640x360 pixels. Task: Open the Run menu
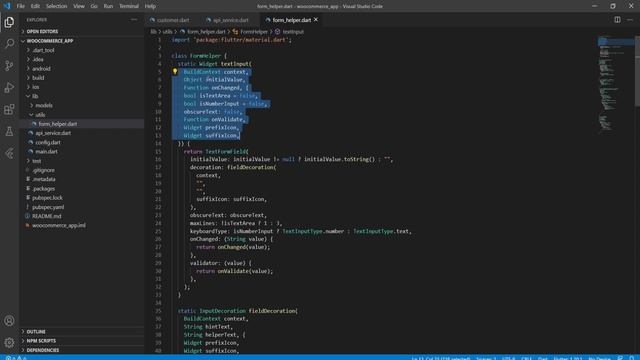[108, 6]
